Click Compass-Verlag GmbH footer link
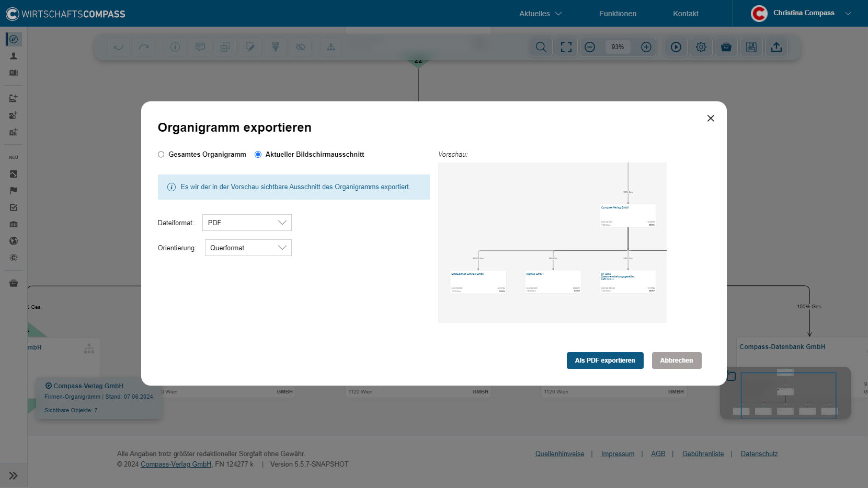 (x=176, y=464)
